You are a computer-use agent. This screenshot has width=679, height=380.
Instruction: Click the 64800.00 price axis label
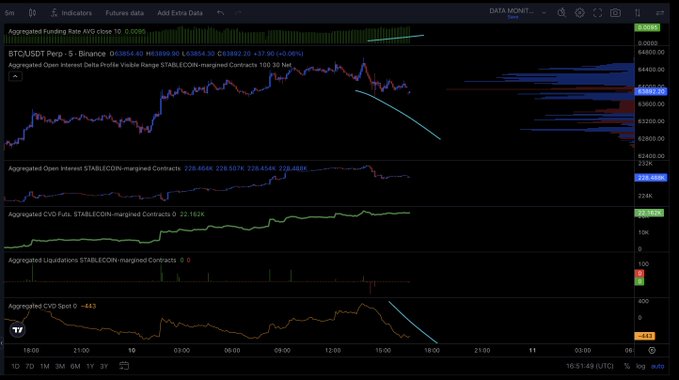(x=651, y=52)
